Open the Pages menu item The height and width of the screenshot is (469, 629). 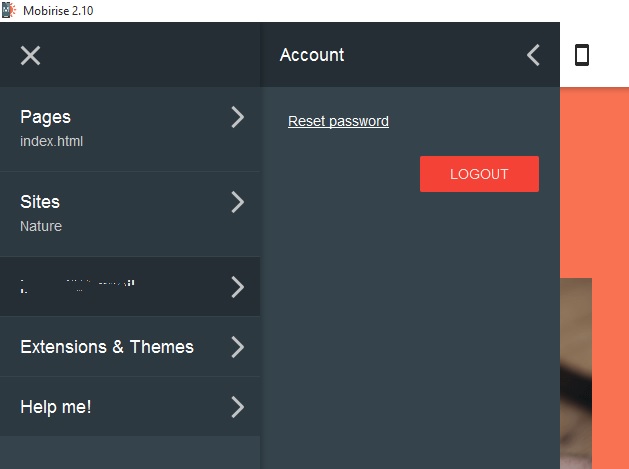point(130,129)
